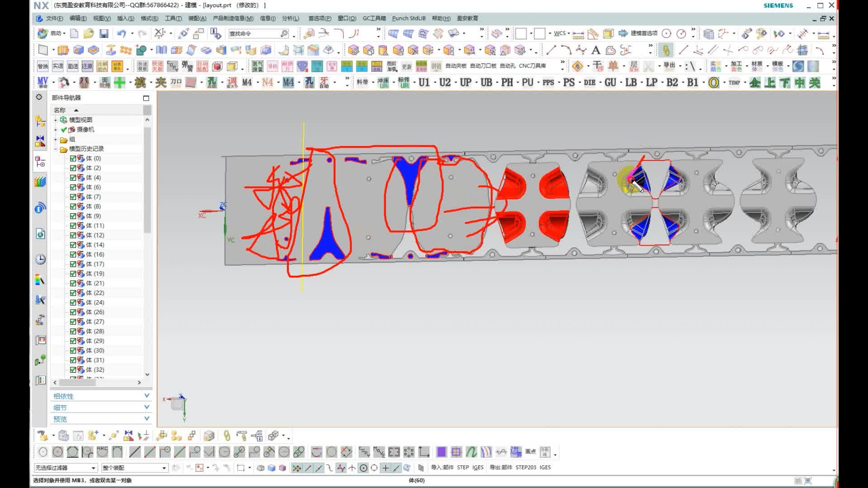This screenshot has height=488, width=868.
Task: Click the Save floppy disk icon
Action: (x=104, y=33)
